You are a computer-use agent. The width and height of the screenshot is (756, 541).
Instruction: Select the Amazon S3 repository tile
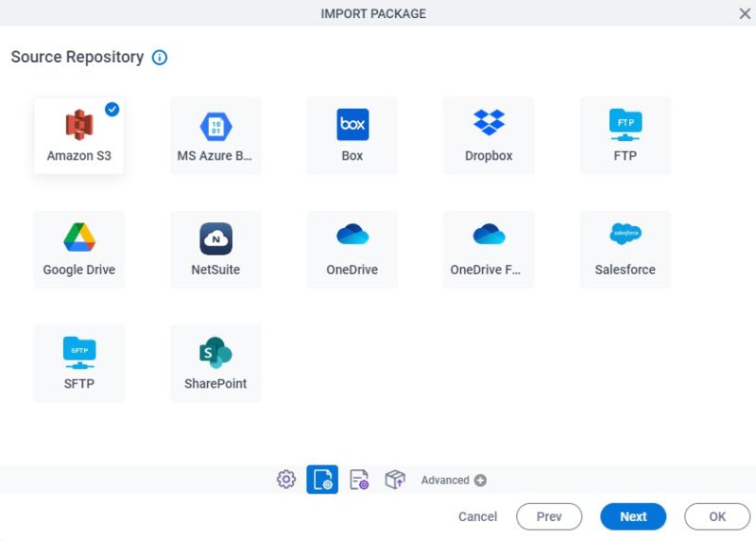coord(79,135)
